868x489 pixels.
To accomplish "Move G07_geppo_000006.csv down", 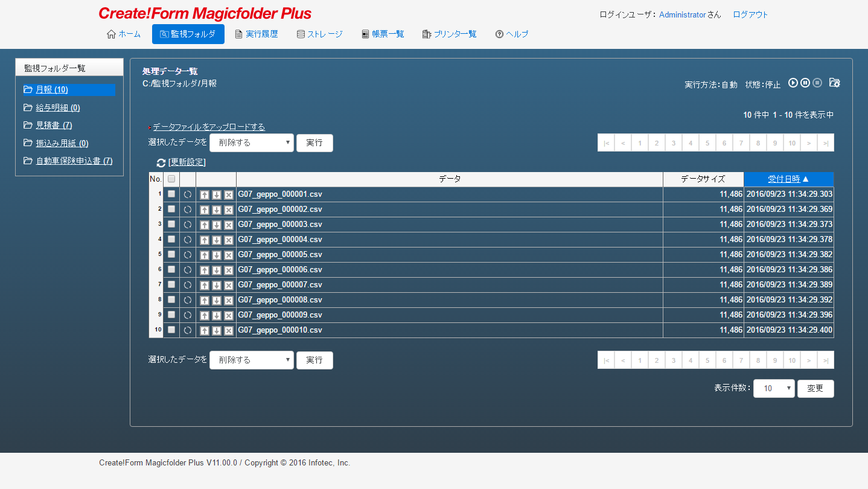I will tap(217, 270).
